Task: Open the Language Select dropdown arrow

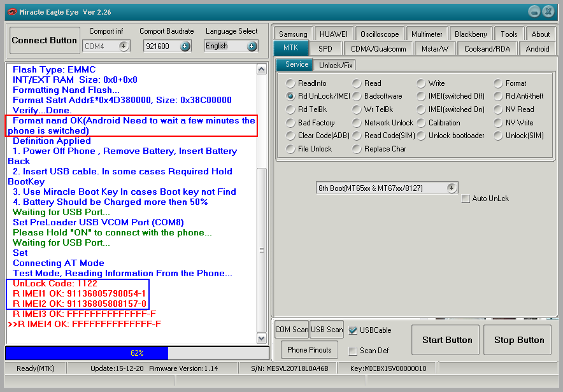Action: [x=252, y=46]
